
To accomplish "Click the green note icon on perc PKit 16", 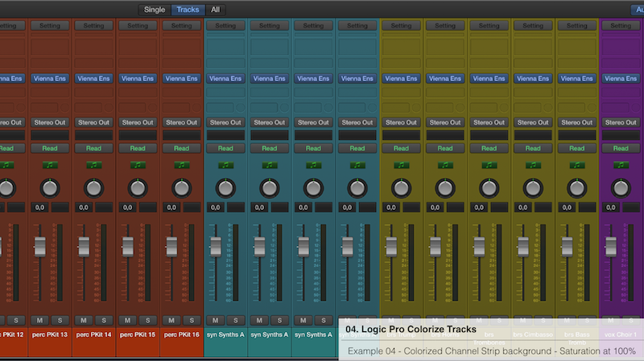I will 182,165.
